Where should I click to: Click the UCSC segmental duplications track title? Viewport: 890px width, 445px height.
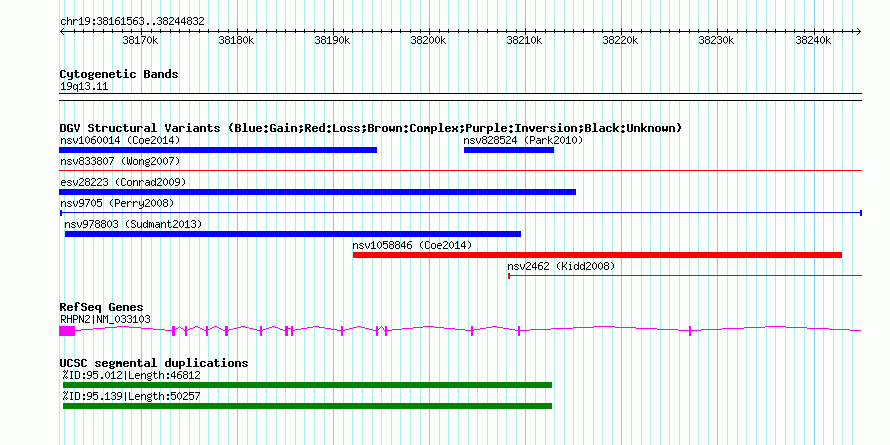click(x=154, y=363)
